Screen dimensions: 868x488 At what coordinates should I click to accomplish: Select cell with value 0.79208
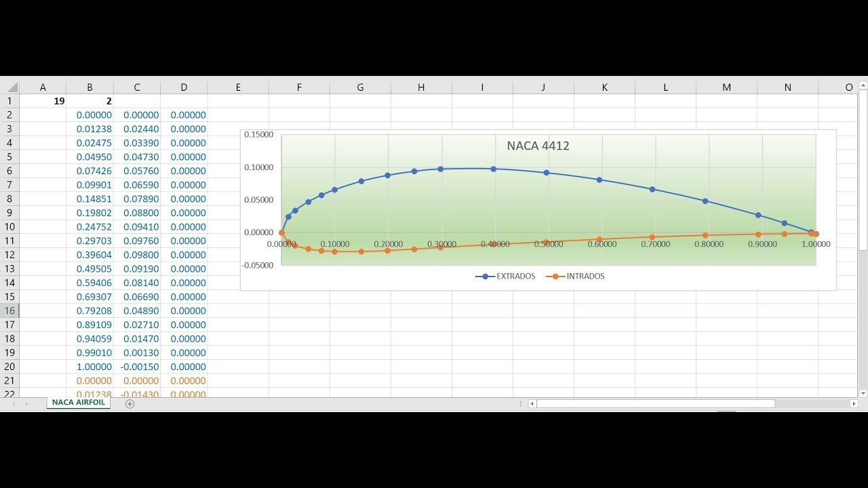pyautogui.click(x=90, y=310)
